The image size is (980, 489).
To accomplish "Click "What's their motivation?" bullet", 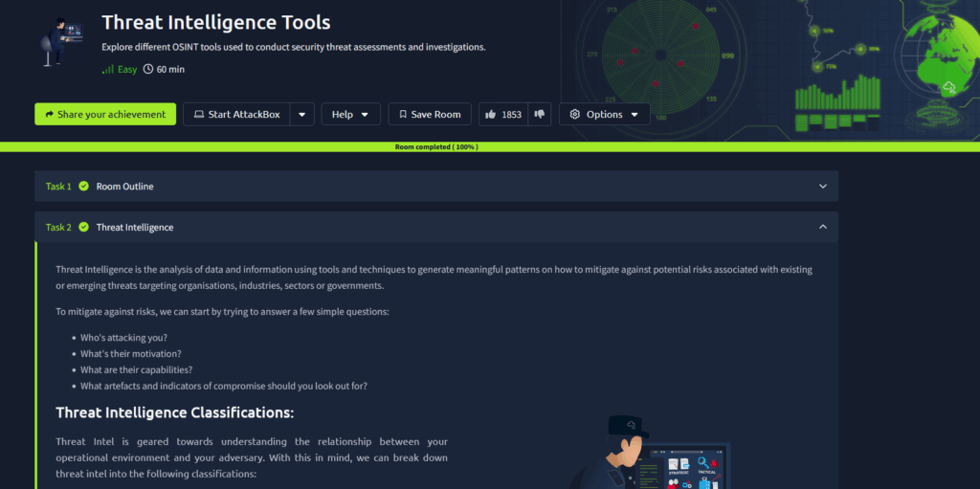I will tap(130, 354).
